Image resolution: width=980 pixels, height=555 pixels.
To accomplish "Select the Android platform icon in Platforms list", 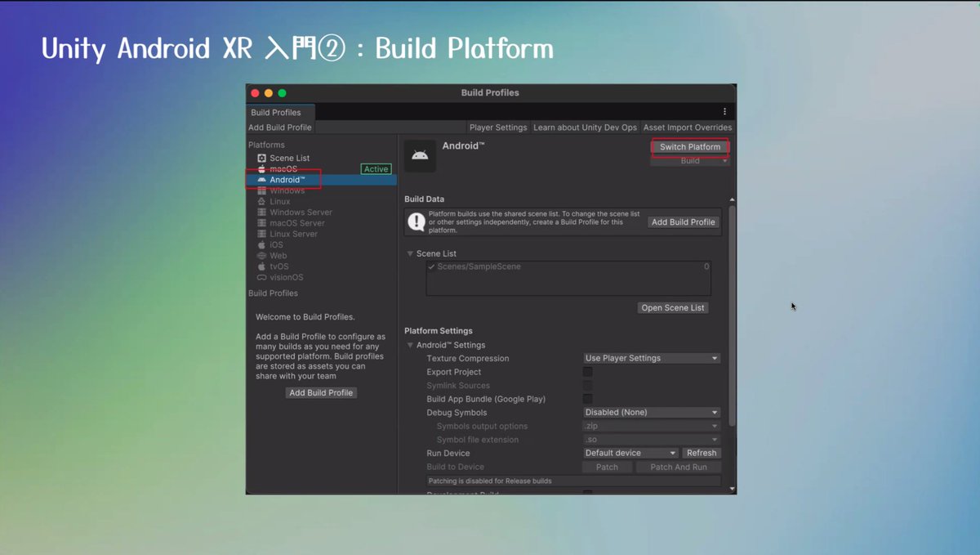I will (262, 179).
